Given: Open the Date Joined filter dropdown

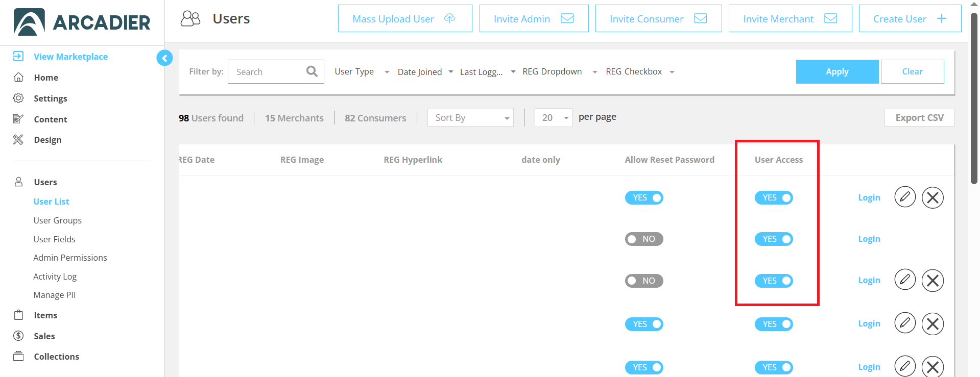Looking at the screenshot, I should tap(425, 71).
